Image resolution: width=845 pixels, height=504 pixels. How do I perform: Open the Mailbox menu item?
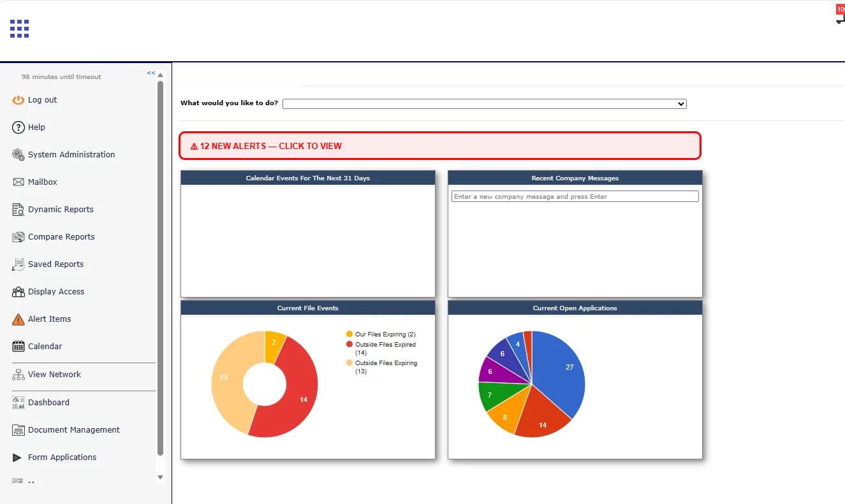point(43,182)
